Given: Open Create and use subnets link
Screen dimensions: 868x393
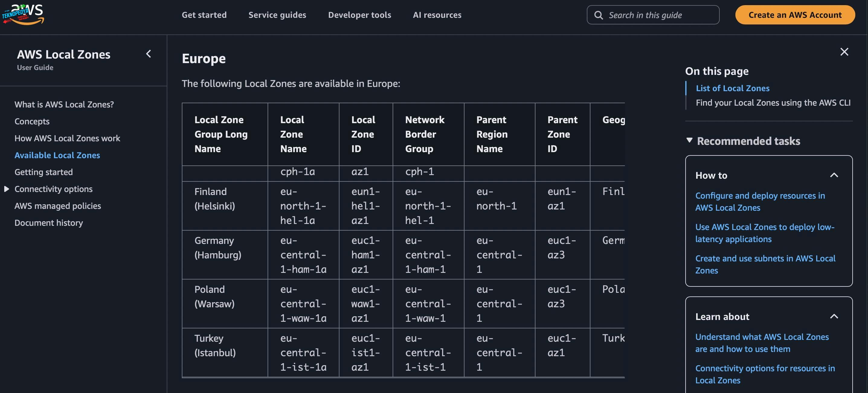Looking at the screenshot, I should click(x=765, y=264).
